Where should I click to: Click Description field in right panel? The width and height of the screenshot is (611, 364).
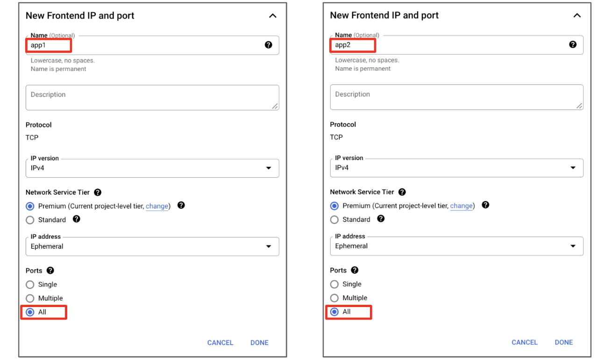(456, 97)
